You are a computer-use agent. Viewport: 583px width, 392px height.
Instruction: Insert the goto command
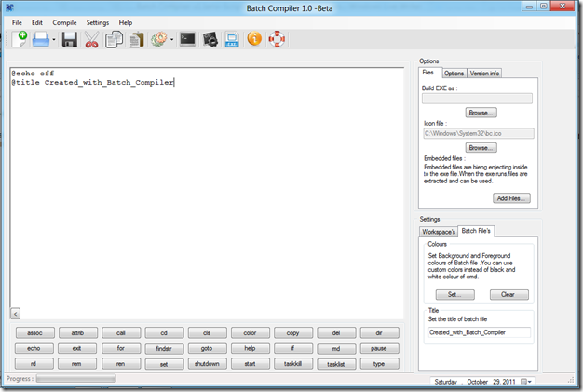tap(207, 348)
